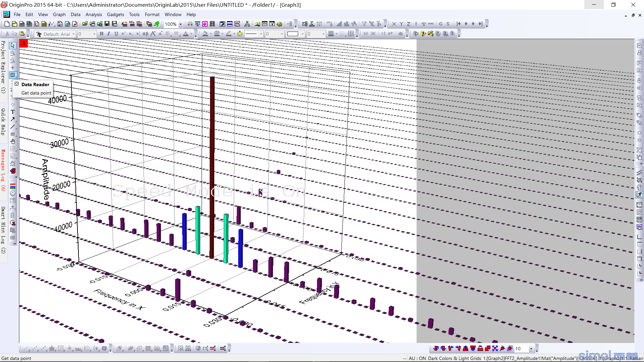The height and width of the screenshot is (362, 644).
Task: Open the zoom percentage 100% dropdown
Action: 180,24
